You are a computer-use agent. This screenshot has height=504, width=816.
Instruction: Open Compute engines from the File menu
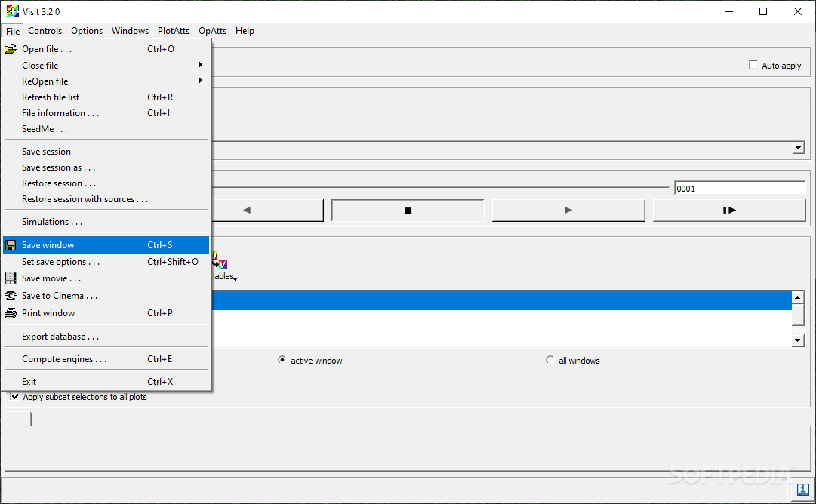pyautogui.click(x=106, y=359)
